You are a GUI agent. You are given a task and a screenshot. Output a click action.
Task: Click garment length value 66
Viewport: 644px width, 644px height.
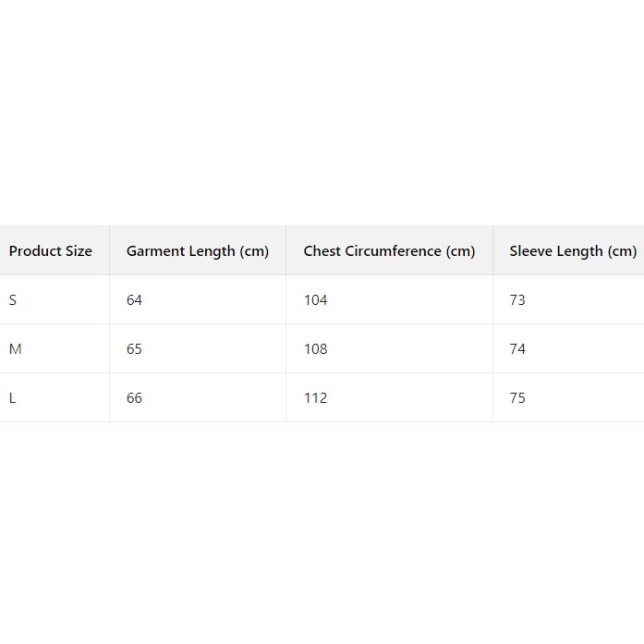pyautogui.click(x=135, y=398)
